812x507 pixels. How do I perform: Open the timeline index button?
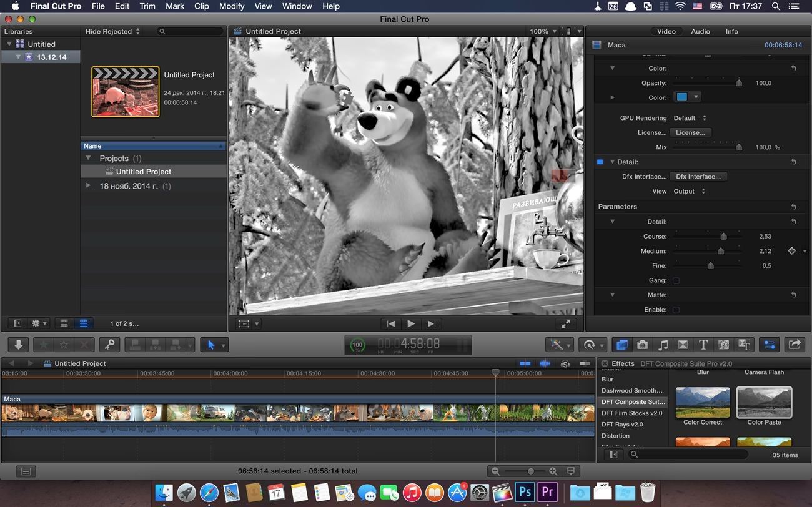click(x=26, y=471)
